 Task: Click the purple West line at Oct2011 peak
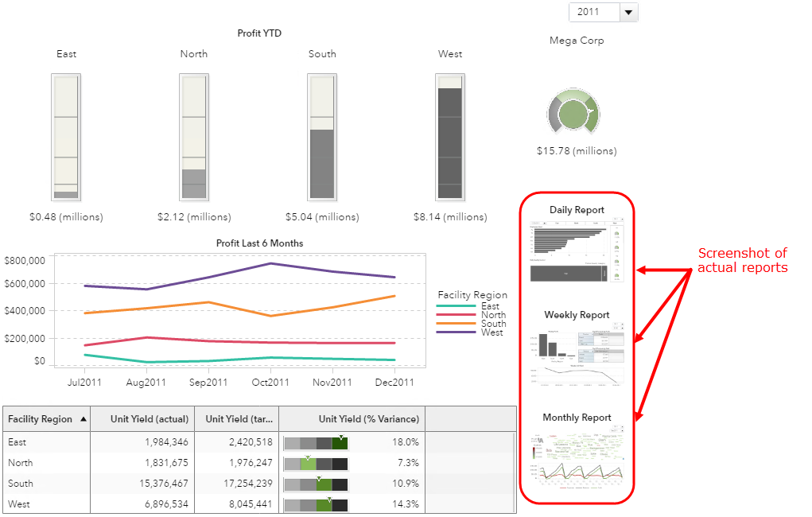270,263
